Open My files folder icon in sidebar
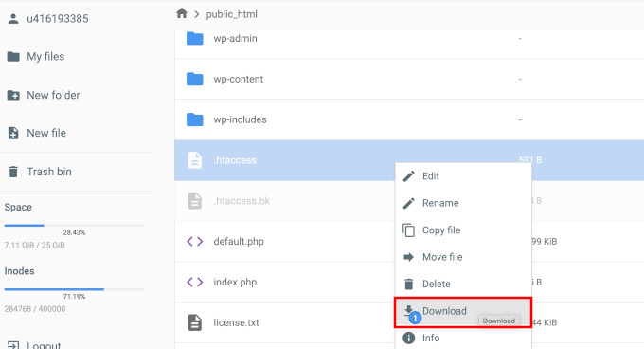The image size is (644, 349). 13,56
